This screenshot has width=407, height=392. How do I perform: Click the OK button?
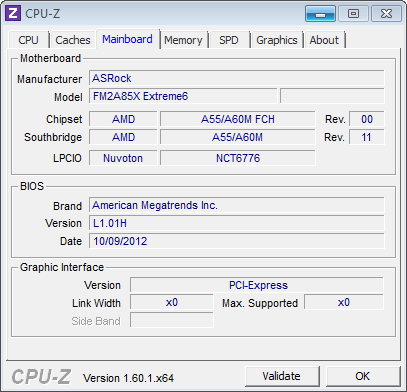[x=362, y=376]
